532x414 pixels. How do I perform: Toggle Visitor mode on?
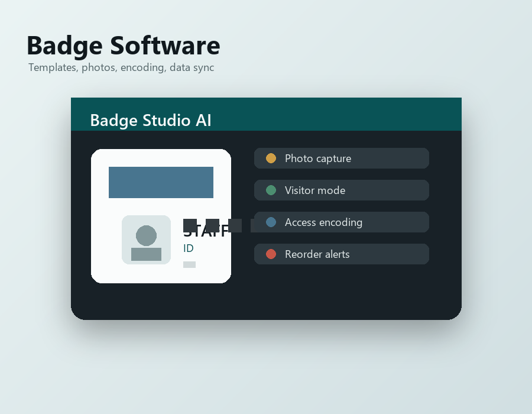pos(341,190)
